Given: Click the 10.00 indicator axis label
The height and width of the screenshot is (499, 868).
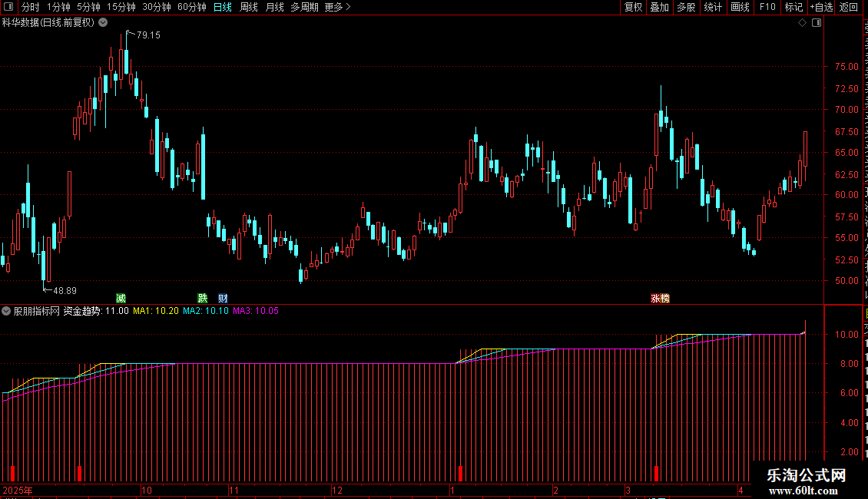Looking at the screenshot, I should 846,334.
